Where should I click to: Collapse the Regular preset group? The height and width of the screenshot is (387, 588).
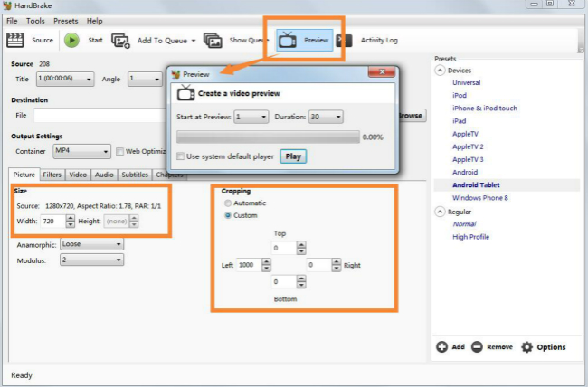440,212
